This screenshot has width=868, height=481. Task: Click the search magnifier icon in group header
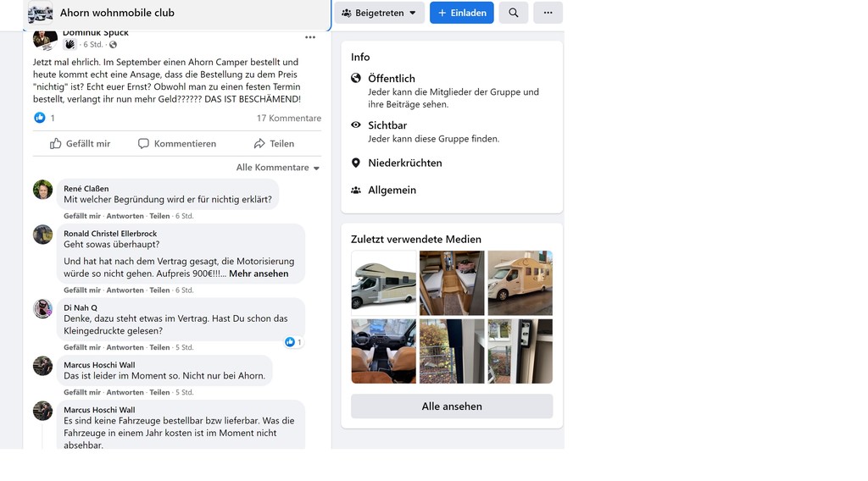pyautogui.click(x=513, y=13)
